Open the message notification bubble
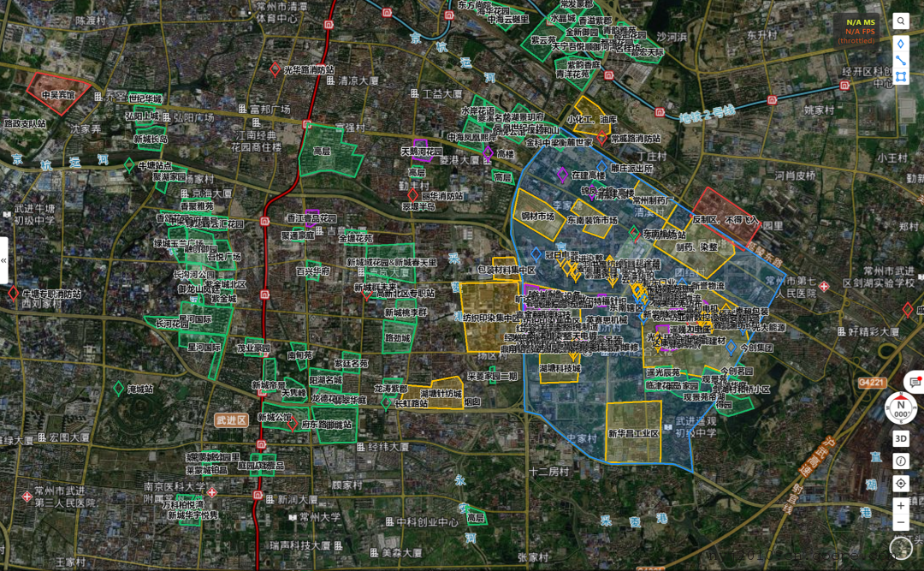The image size is (924, 571). coord(915,383)
